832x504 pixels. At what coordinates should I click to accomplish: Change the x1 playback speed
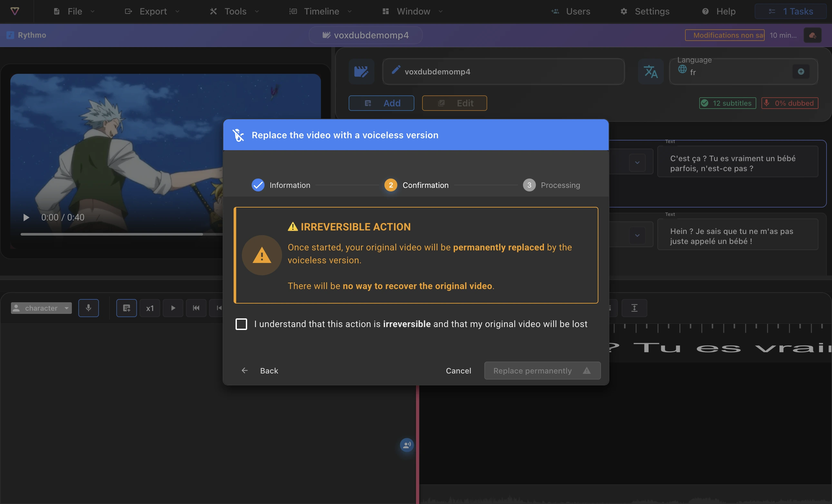click(150, 308)
